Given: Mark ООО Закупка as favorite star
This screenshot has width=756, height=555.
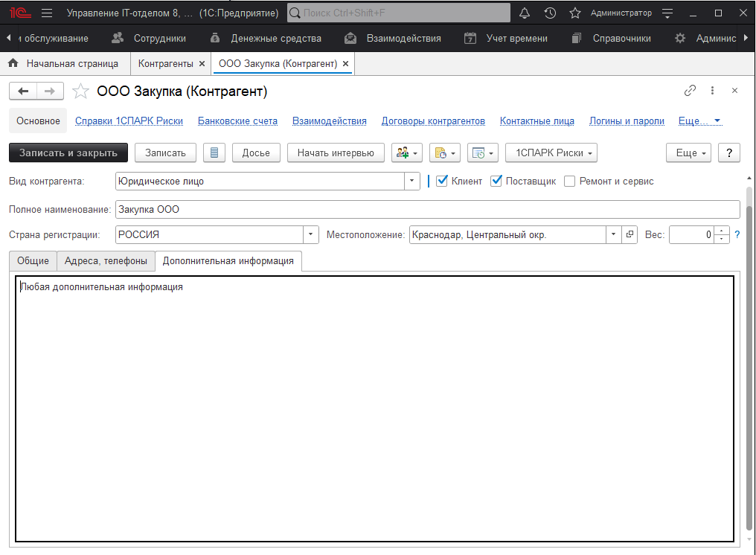Looking at the screenshot, I should tap(79, 92).
